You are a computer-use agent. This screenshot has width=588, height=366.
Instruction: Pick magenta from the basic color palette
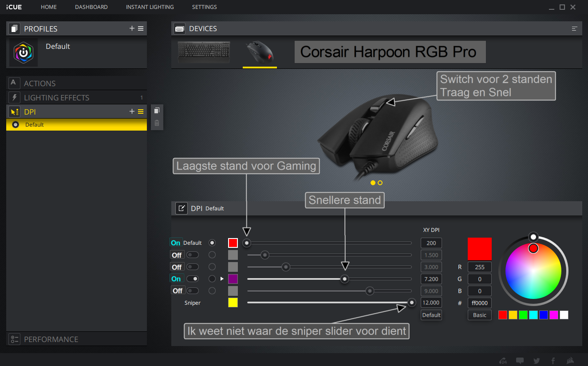554,315
